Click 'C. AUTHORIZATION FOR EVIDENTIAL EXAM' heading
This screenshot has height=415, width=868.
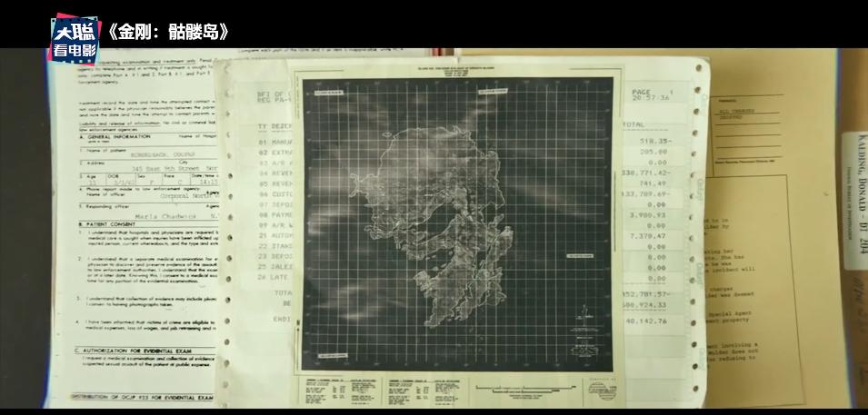coord(133,351)
